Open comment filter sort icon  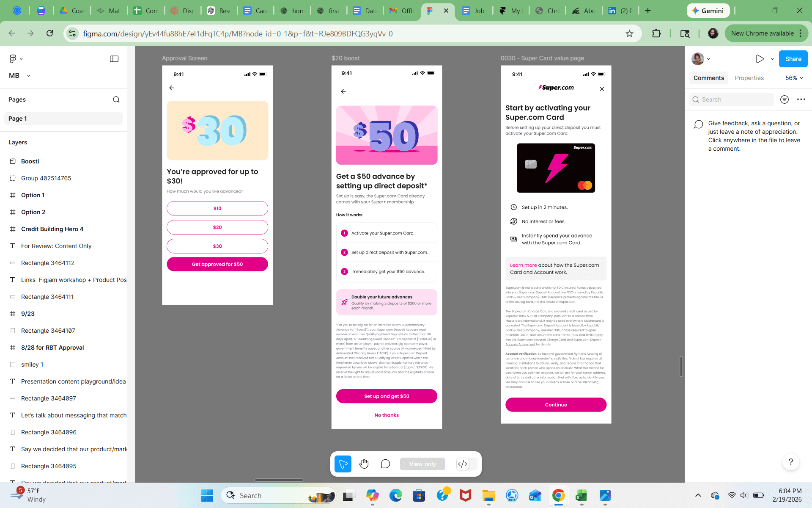[x=784, y=99]
